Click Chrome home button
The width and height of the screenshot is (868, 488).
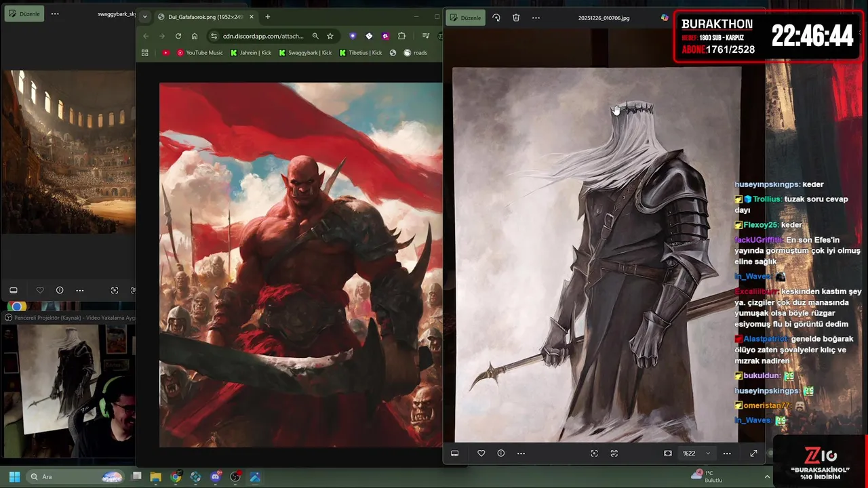point(195,36)
